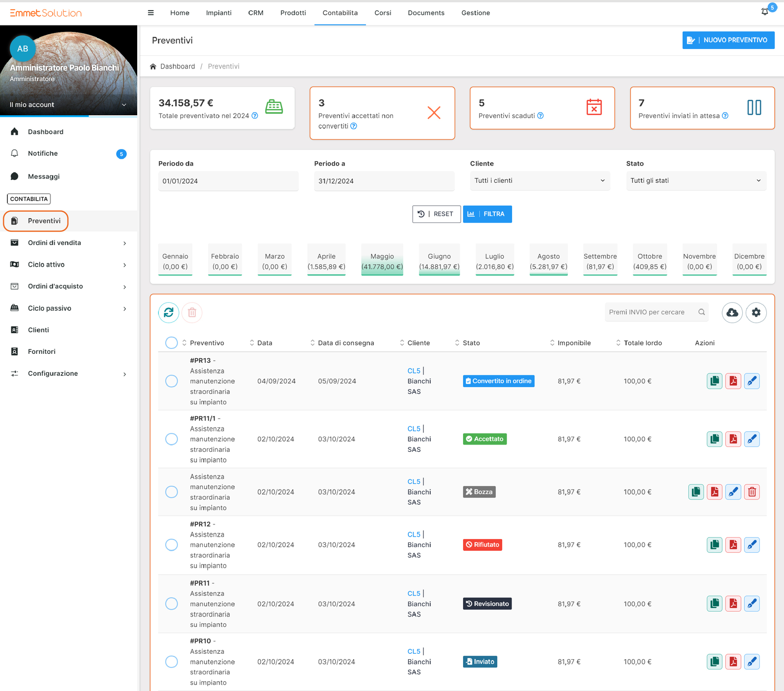The image size is (784, 691).
Task: Open the Prodotti top menu
Action: tap(293, 13)
